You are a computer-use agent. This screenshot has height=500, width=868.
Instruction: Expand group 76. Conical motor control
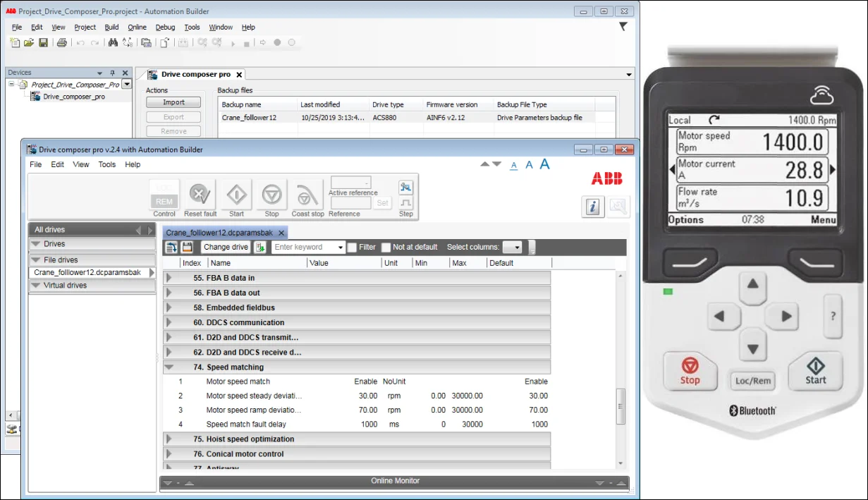169,453
